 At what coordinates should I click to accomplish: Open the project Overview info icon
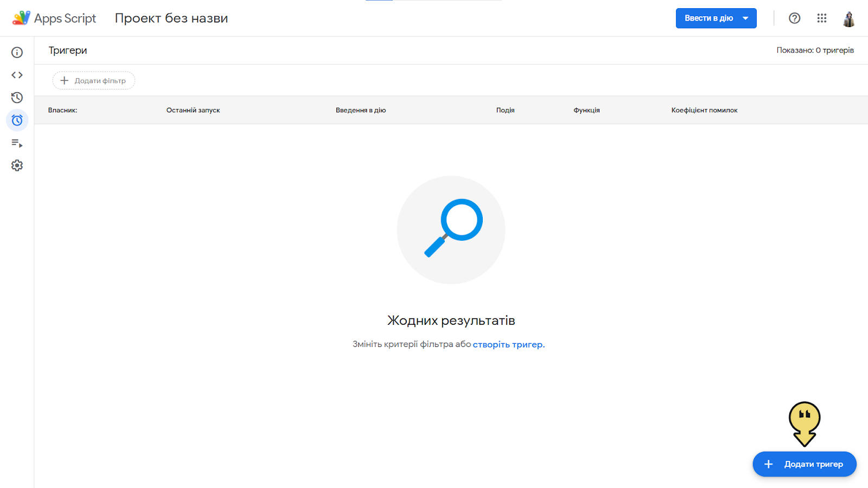pos(17,52)
